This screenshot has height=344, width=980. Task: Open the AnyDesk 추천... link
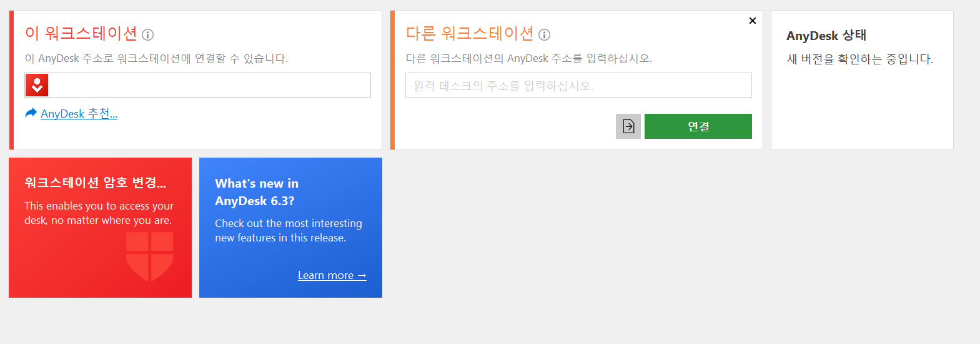click(x=79, y=113)
